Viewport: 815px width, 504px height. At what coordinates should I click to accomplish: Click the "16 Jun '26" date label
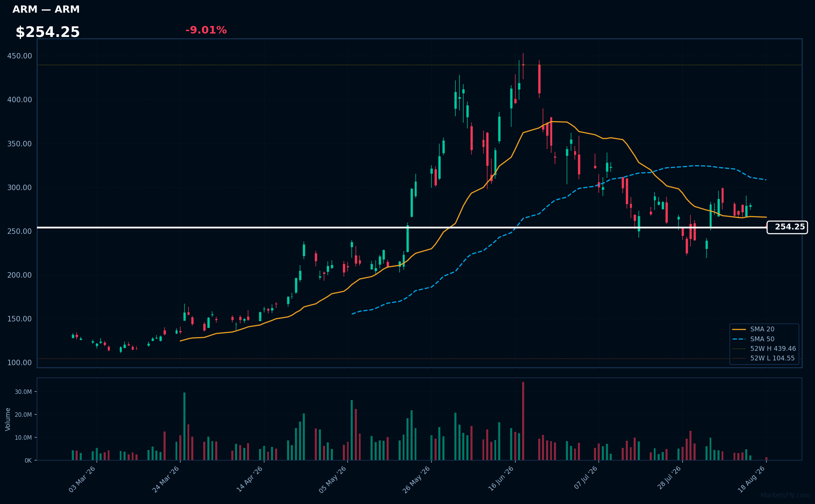coord(501,479)
